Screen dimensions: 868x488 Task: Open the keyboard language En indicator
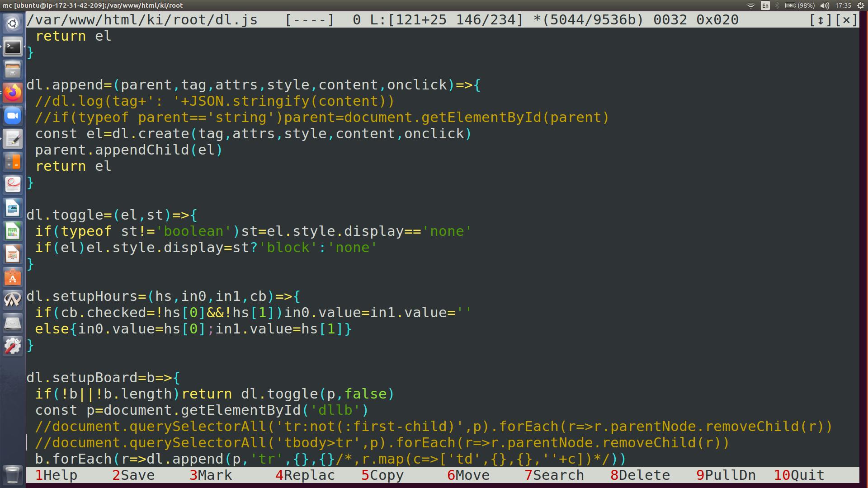[x=765, y=5]
